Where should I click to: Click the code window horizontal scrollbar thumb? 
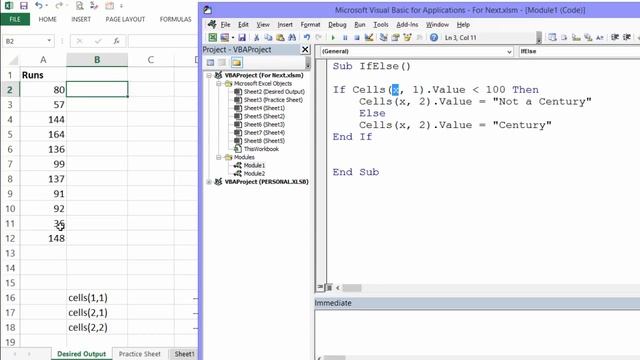coord(351,288)
